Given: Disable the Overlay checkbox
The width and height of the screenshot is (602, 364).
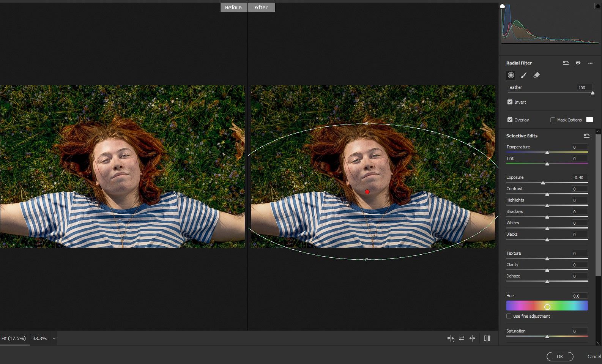Looking at the screenshot, I should pyautogui.click(x=510, y=120).
